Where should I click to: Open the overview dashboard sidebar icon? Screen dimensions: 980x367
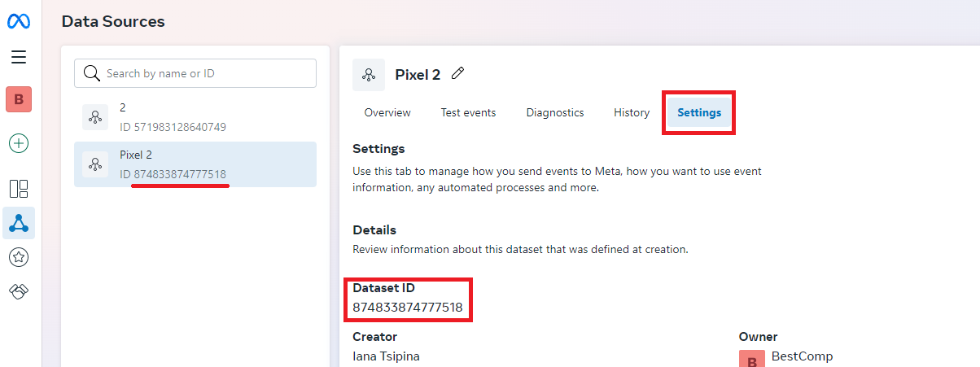(x=19, y=189)
